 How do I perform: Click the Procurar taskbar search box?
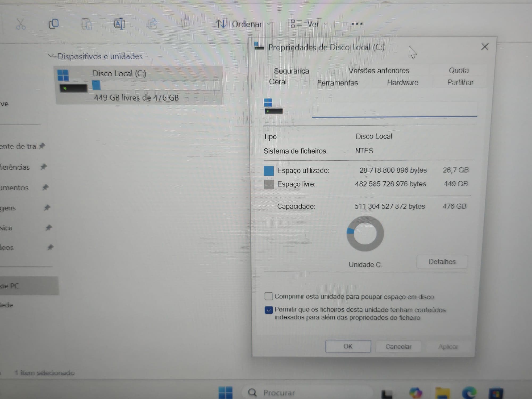click(307, 392)
